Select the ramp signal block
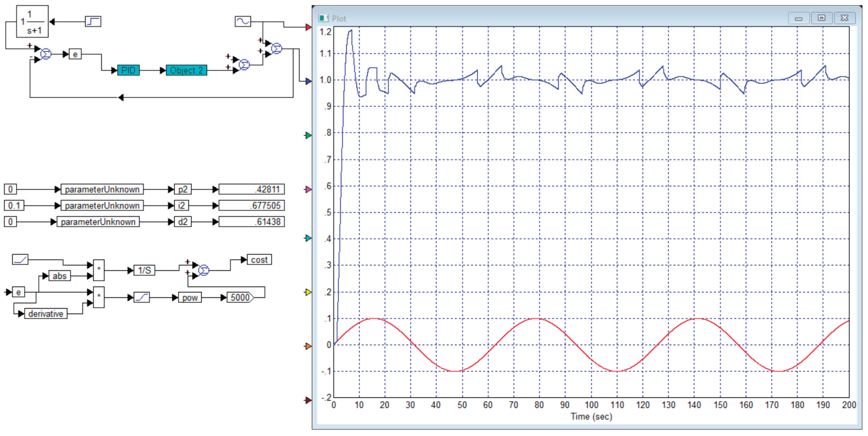The image size is (868, 436). click(20, 260)
